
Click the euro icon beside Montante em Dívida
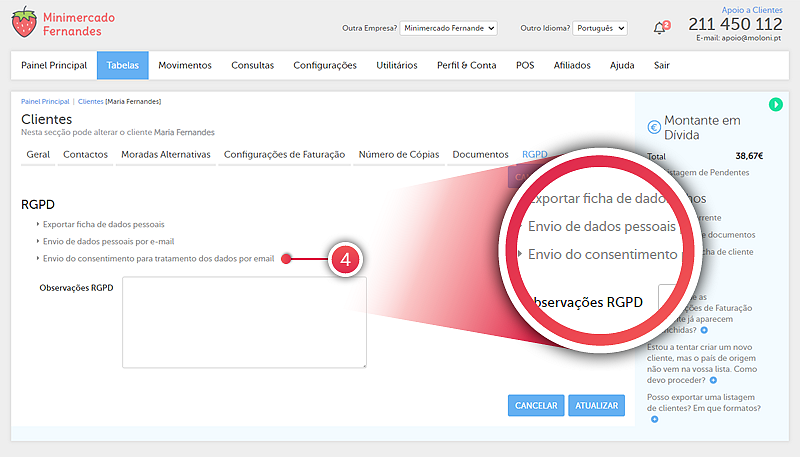click(654, 127)
